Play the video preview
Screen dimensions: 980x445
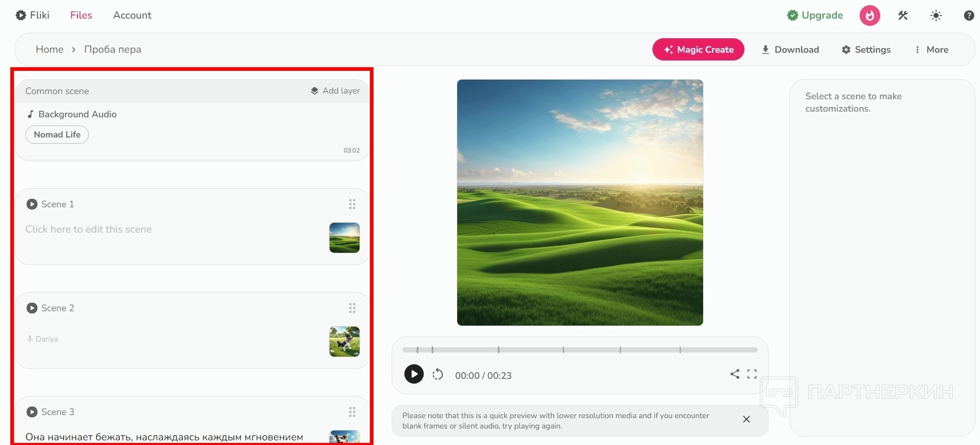pyautogui.click(x=414, y=374)
